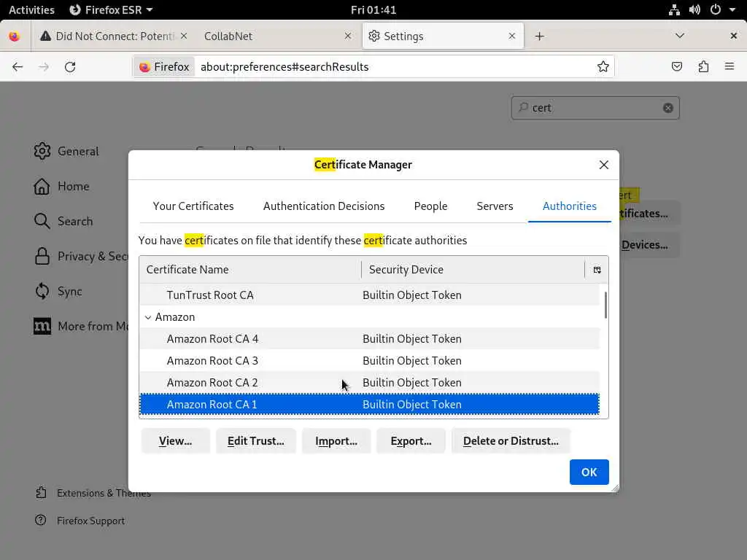Switch to the CollabNet tab
The width and height of the screenshot is (747, 560).
tap(278, 36)
